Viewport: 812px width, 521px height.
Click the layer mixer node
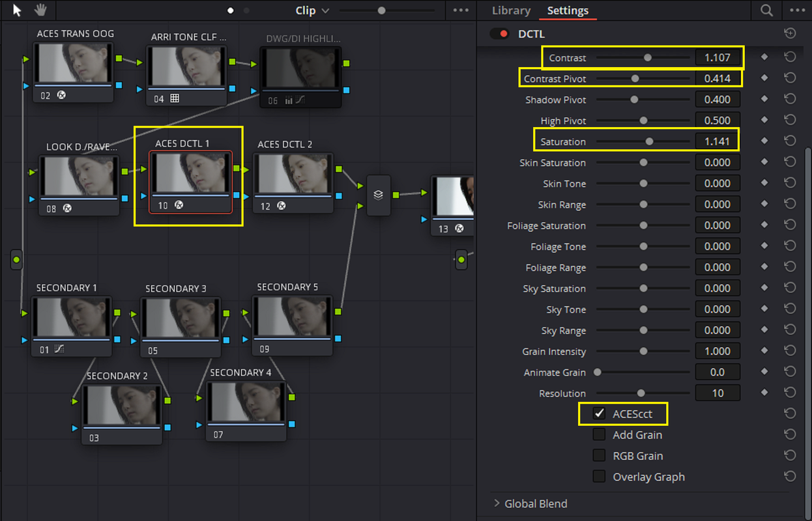click(379, 195)
